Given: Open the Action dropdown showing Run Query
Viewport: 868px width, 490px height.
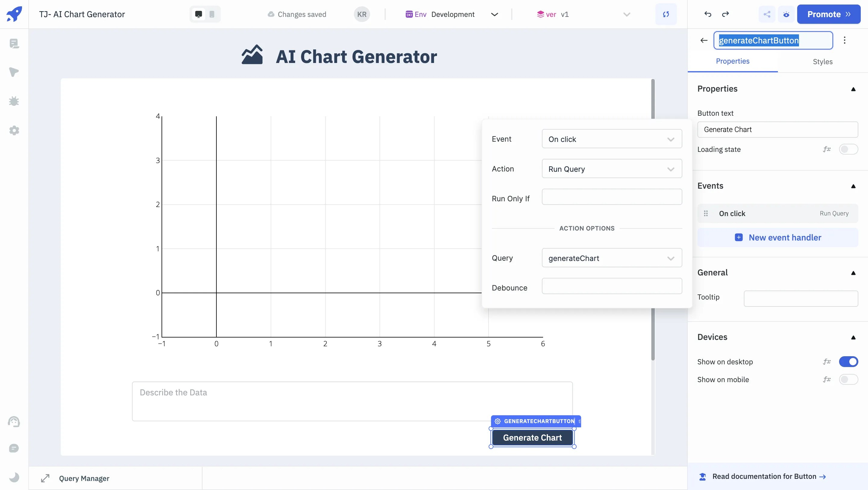Looking at the screenshot, I should click(x=612, y=168).
